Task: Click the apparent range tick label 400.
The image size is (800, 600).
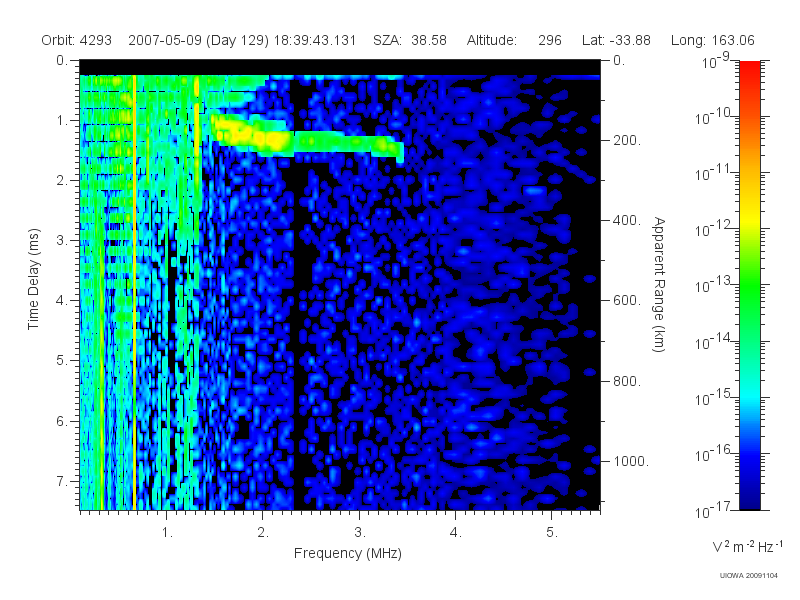Action: [x=627, y=220]
